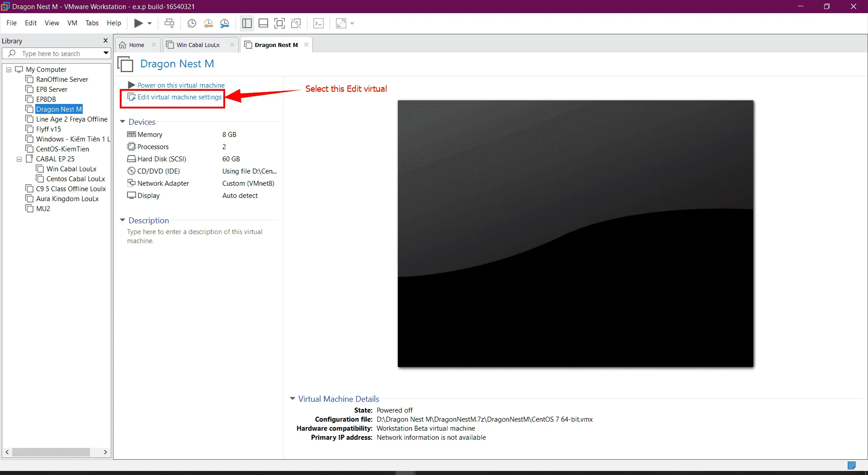Collapse the Devices section

(123, 122)
